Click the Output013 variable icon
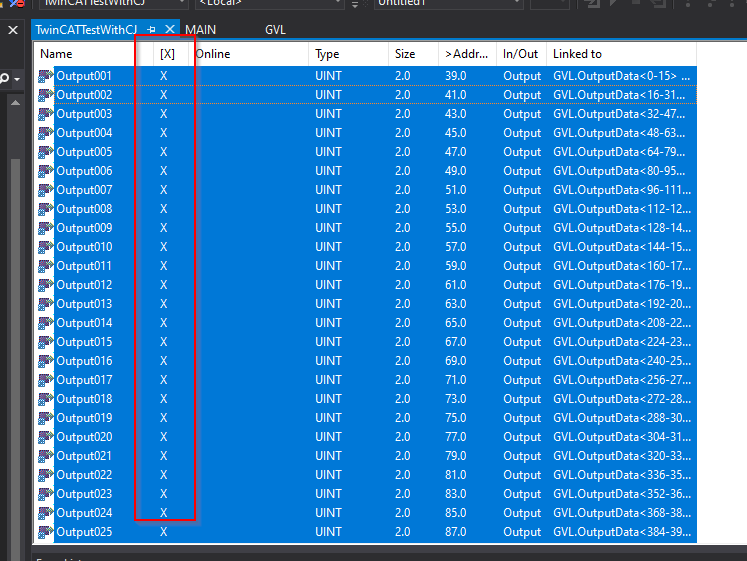 point(46,304)
